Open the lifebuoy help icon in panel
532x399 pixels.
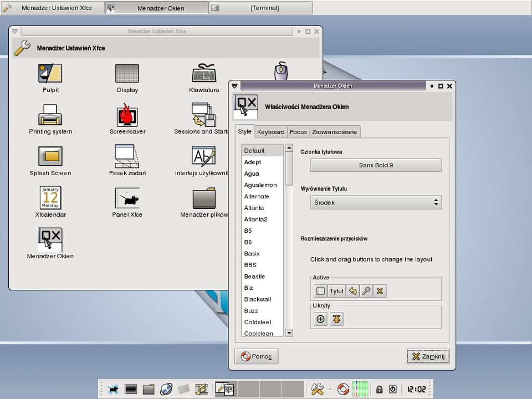(343, 389)
